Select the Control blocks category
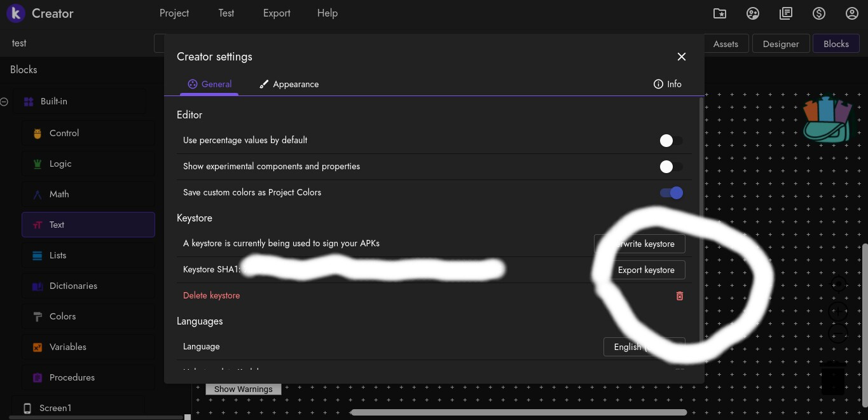Viewport: 868px width, 420px height. [x=88, y=133]
